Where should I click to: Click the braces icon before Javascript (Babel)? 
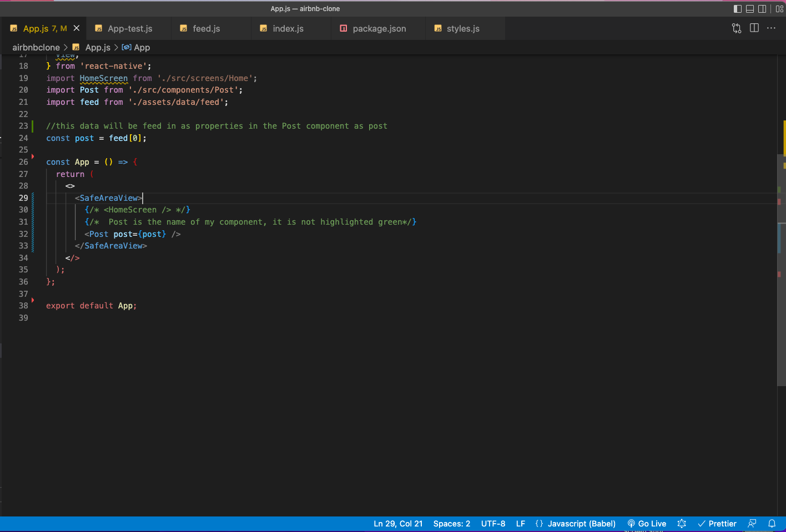pos(539,524)
